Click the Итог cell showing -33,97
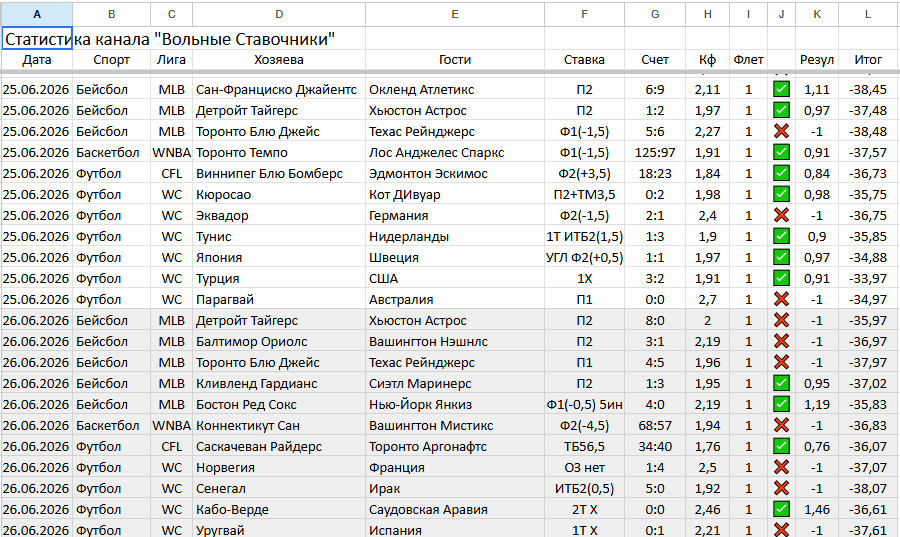Viewport: 900px width, 537px height. tap(868, 279)
